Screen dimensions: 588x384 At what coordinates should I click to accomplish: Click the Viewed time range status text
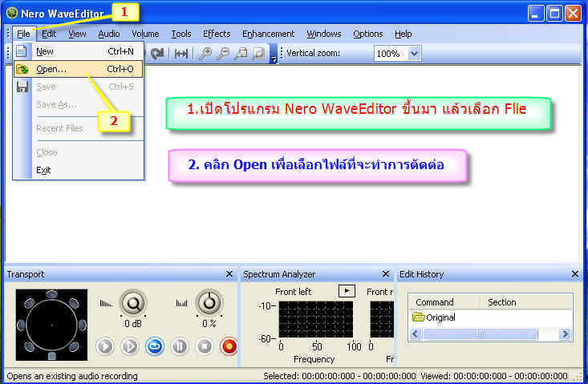[x=494, y=376]
